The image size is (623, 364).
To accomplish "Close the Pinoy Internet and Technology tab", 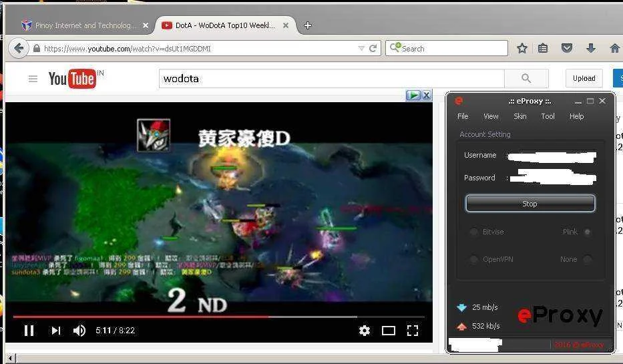I will 146,25.
